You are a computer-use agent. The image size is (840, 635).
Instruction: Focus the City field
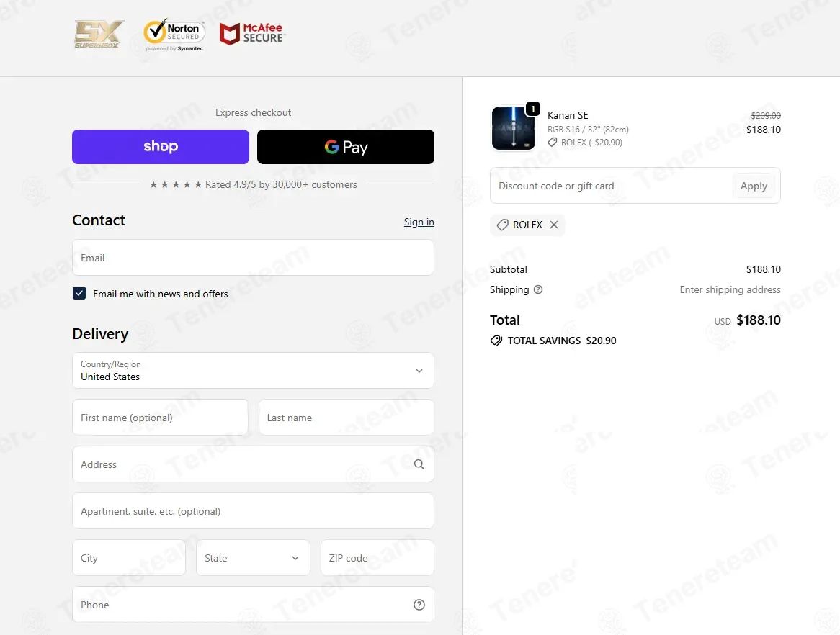129,558
